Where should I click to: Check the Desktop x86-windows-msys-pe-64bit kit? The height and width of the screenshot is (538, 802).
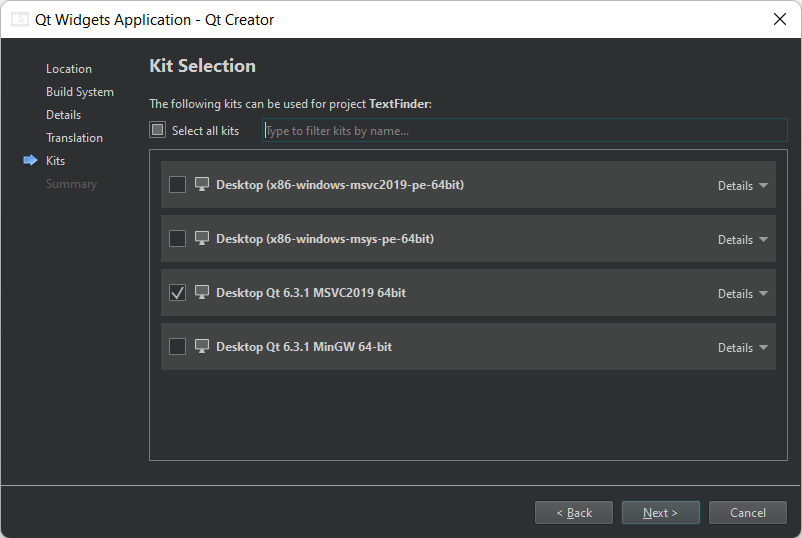point(178,239)
